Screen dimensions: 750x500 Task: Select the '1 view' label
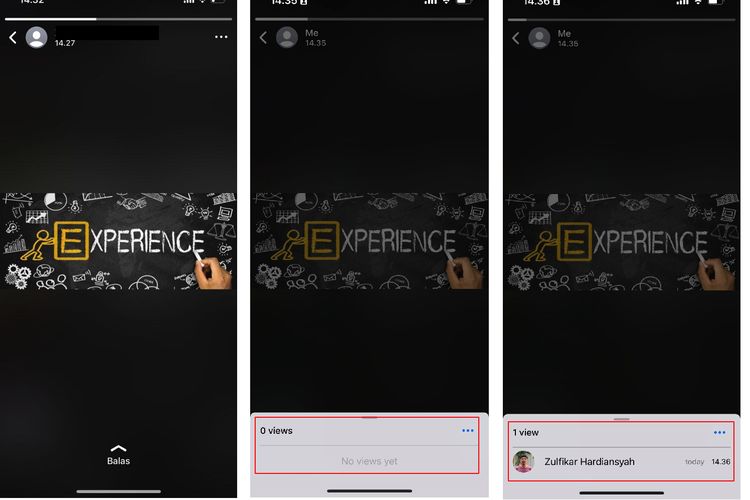pos(526,433)
